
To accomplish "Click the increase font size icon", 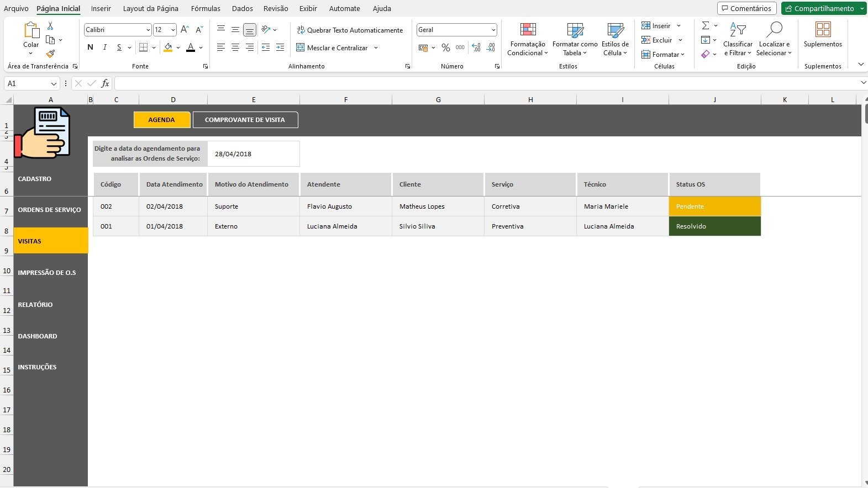I will tap(185, 30).
